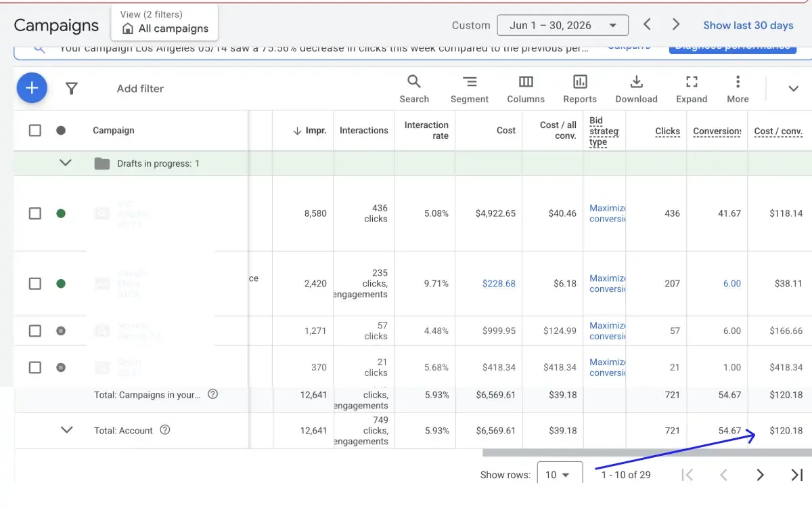The image size is (812, 508).
Task: Download the campaigns table
Action: click(636, 89)
